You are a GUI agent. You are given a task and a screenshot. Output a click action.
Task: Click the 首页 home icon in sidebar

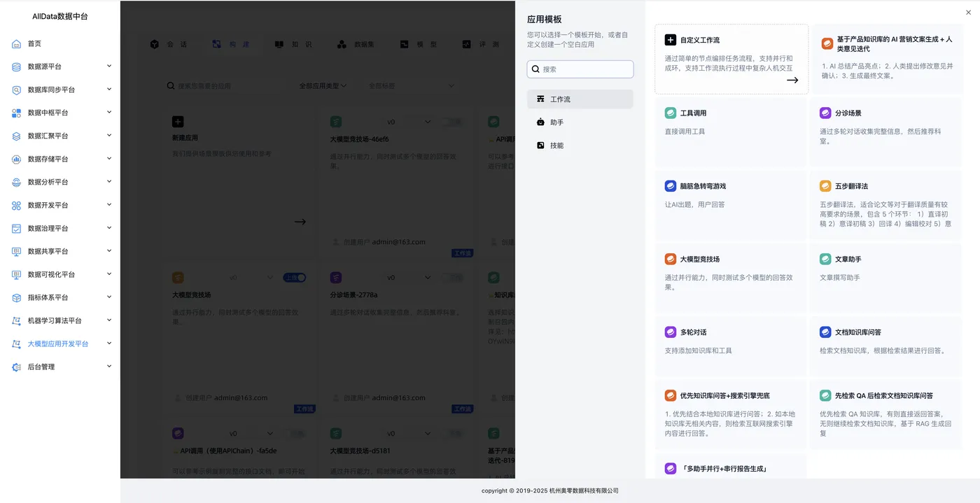tap(16, 43)
